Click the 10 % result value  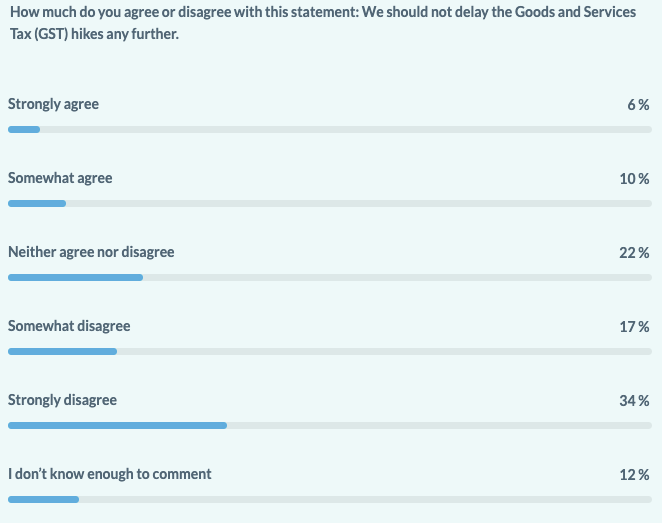tap(634, 179)
